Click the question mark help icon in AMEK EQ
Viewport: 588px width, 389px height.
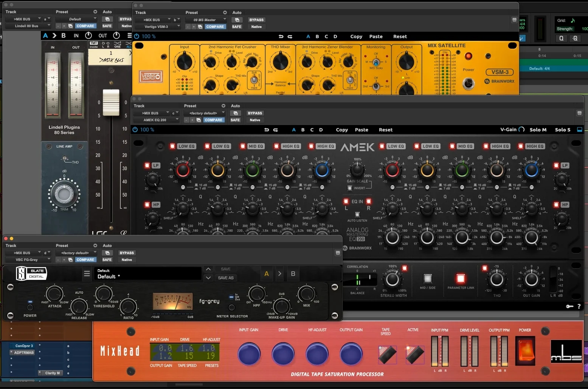579,306
